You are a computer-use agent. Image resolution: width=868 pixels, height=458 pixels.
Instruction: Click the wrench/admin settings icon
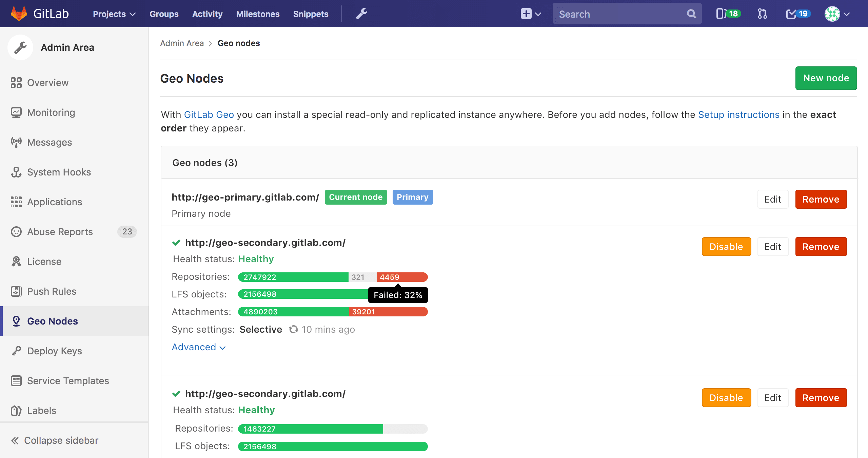[x=361, y=14]
